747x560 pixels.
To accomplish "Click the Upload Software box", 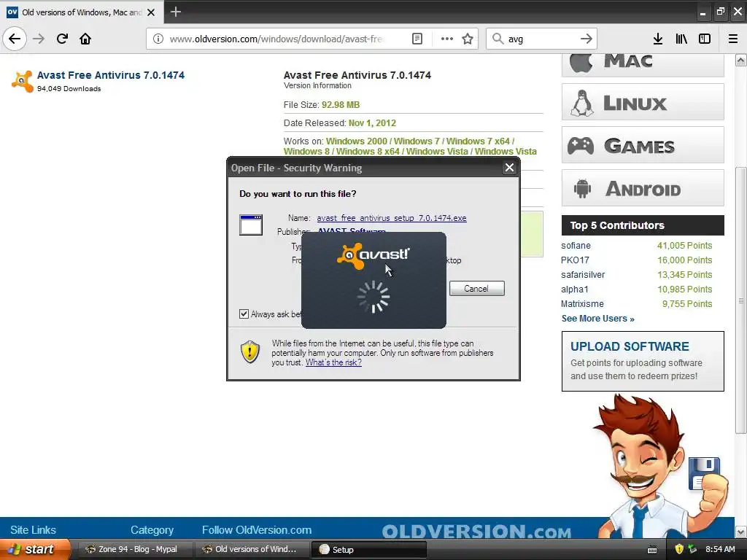I will 643,362.
